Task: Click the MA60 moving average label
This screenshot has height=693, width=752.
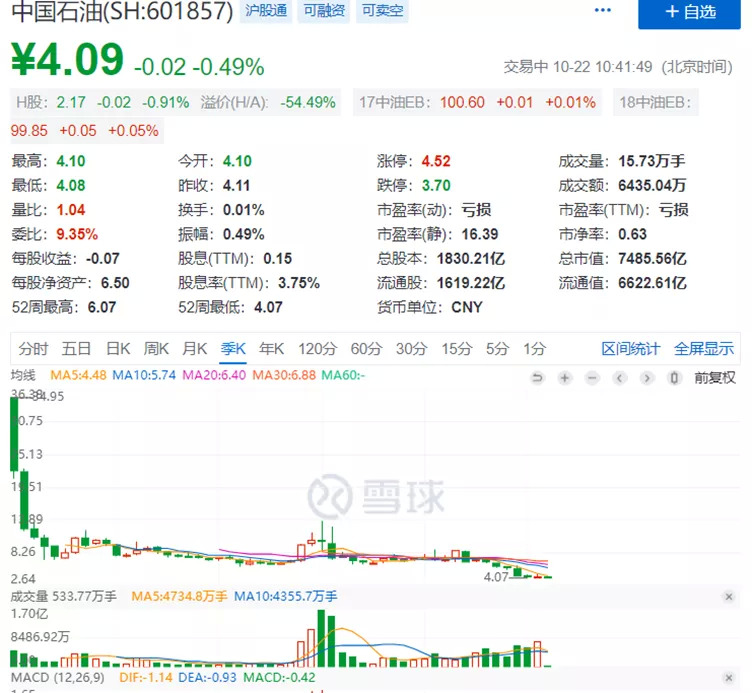Action: [343, 375]
